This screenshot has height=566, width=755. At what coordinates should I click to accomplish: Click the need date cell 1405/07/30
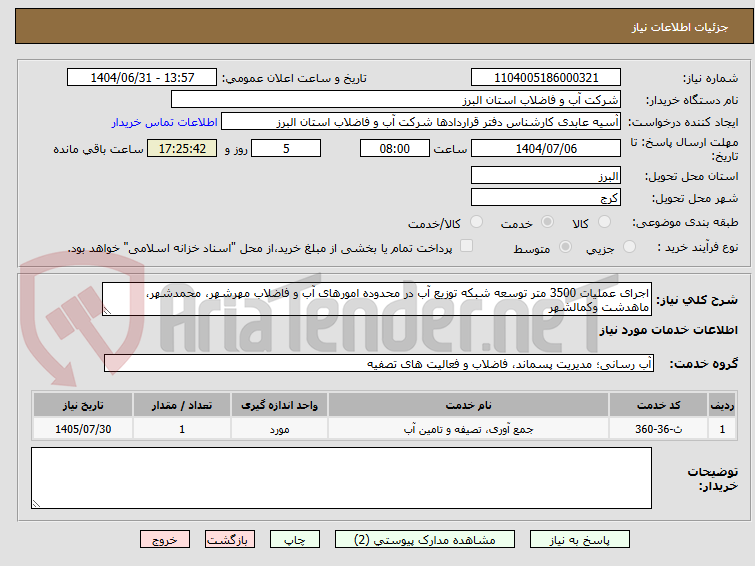click(x=83, y=429)
